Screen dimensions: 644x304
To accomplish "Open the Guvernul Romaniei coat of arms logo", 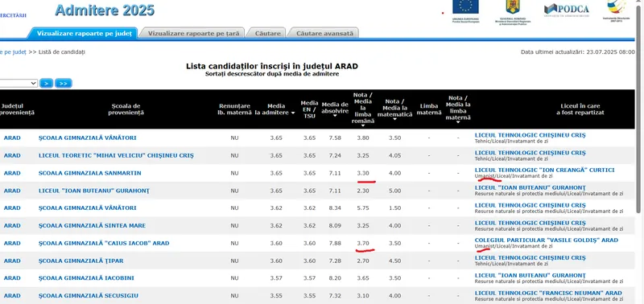I will tap(512, 12).
